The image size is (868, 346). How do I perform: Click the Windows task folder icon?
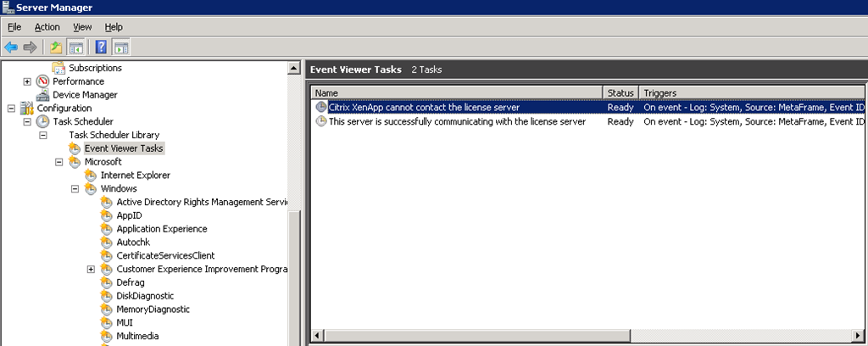point(90,188)
